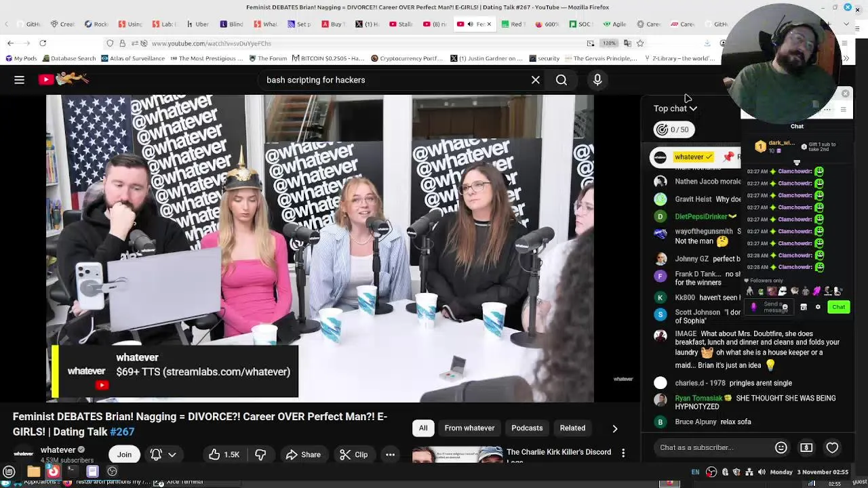Send a Super Chat with dollar icon
Viewport: 868px width, 488px height.
tap(806, 447)
